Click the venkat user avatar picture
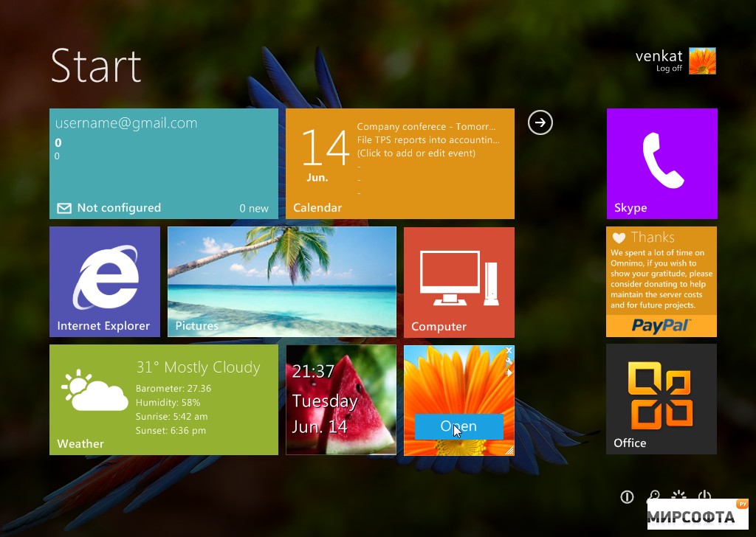The width and height of the screenshot is (756, 537). point(703,60)
